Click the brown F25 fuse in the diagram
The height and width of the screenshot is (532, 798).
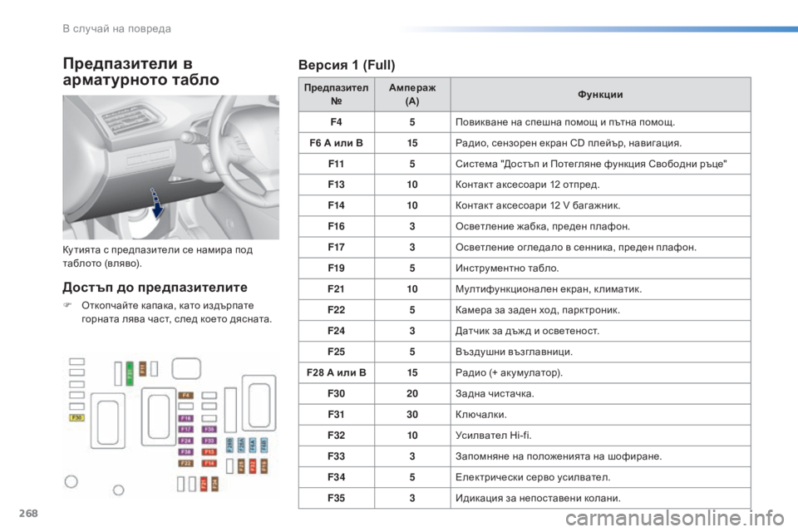[x=241, y=466]
